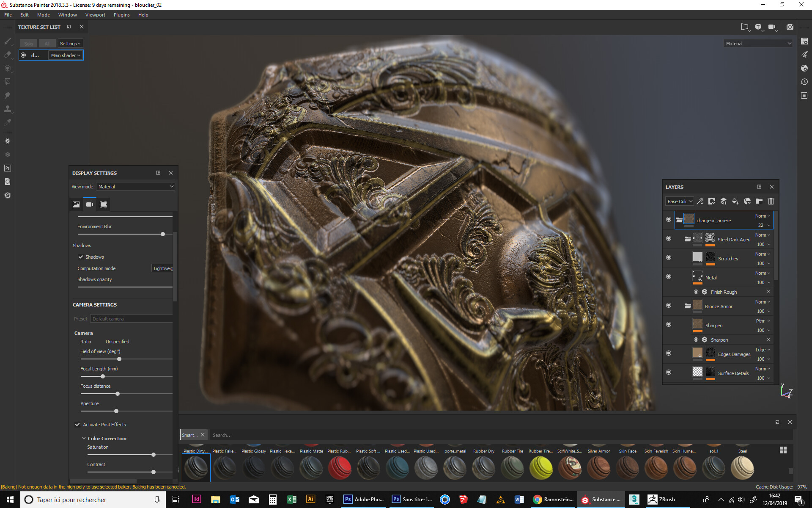Open the Mode menu
The height and width of the screenshot is (508, 812).
pos(44,15)
